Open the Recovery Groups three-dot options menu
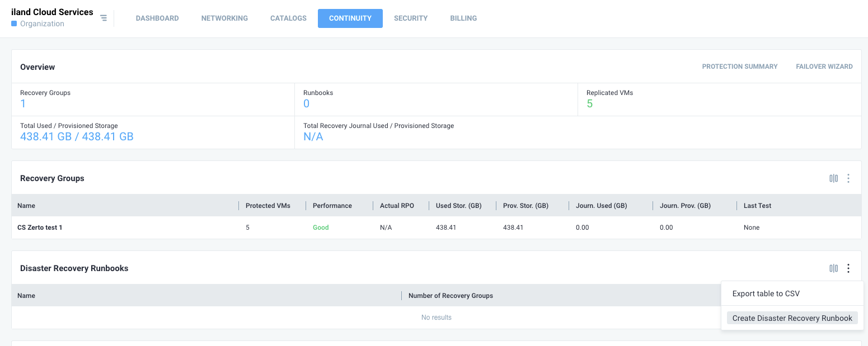This screenshot has width=868, height=346. click(848, 178)
